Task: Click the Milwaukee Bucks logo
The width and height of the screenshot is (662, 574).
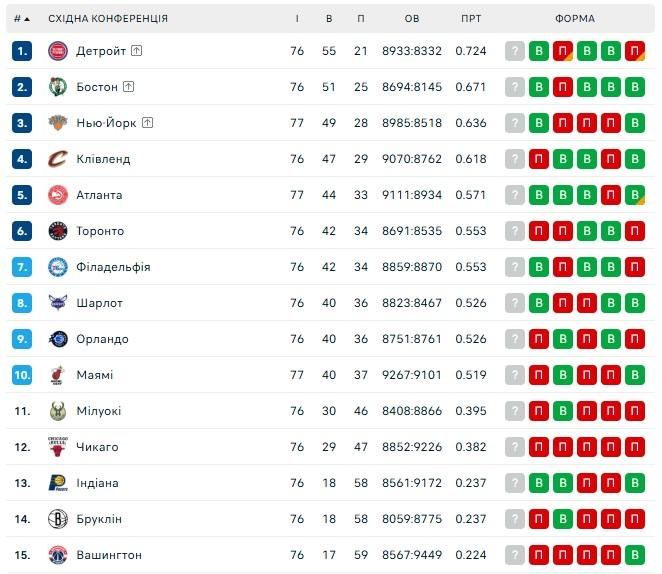Action: tap(57, 411)
